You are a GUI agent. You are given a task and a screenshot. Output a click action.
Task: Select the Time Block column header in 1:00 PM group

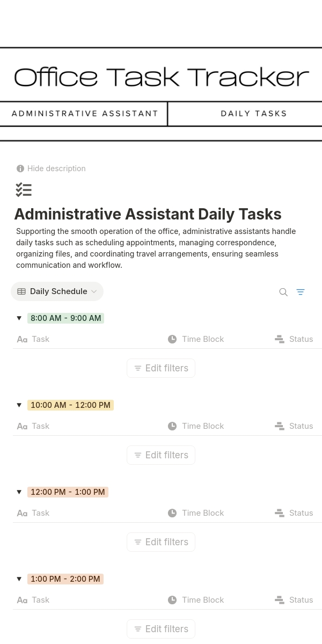tap(202, 600)
